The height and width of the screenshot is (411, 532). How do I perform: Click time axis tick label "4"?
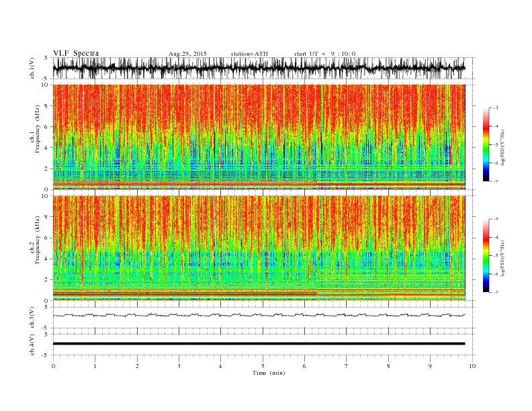tap(221, 366)
